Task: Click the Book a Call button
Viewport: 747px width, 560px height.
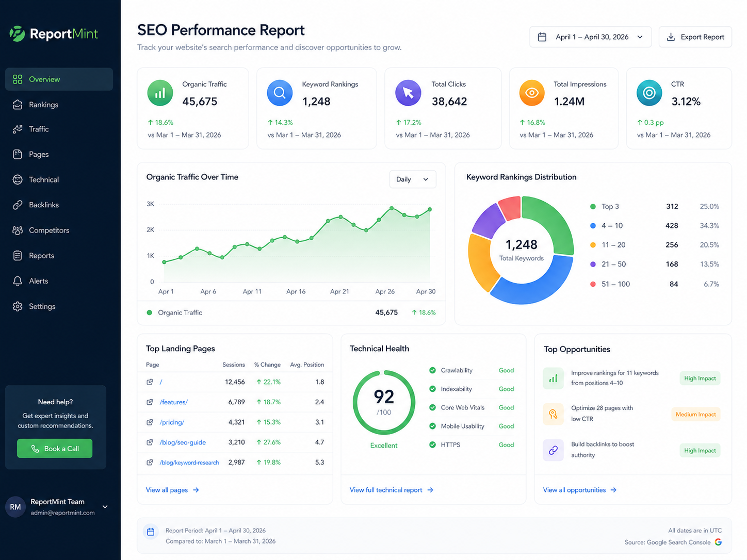Action: click(x=55, y=449)
